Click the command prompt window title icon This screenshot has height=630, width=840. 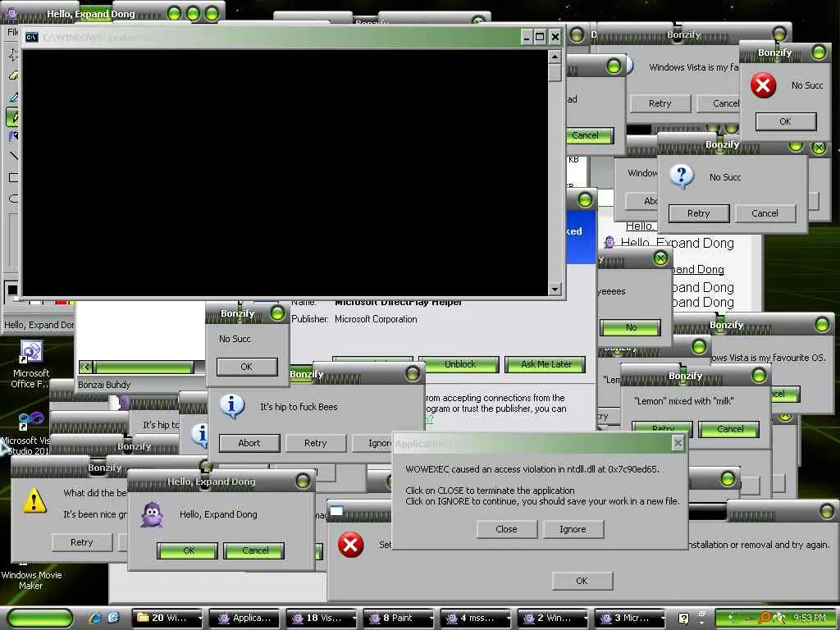point(32,37)
